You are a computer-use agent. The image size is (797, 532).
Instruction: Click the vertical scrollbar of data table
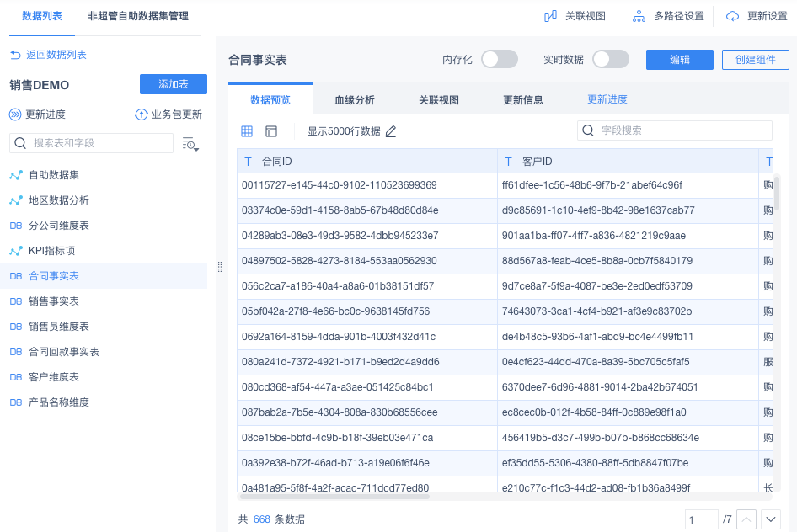pos(777,193)
